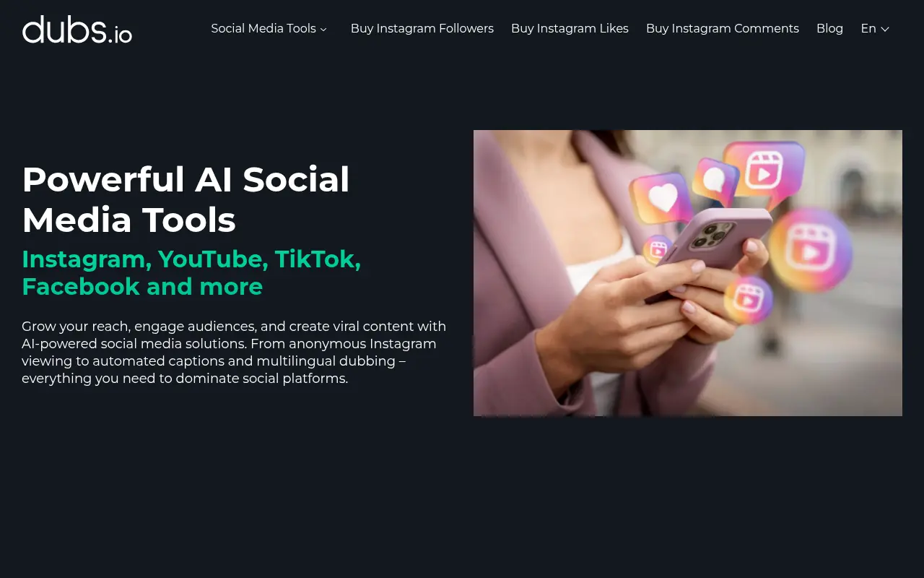Click the dubs.io logo
Viewport: 924px width, 578px height.
tap(77, 29)
